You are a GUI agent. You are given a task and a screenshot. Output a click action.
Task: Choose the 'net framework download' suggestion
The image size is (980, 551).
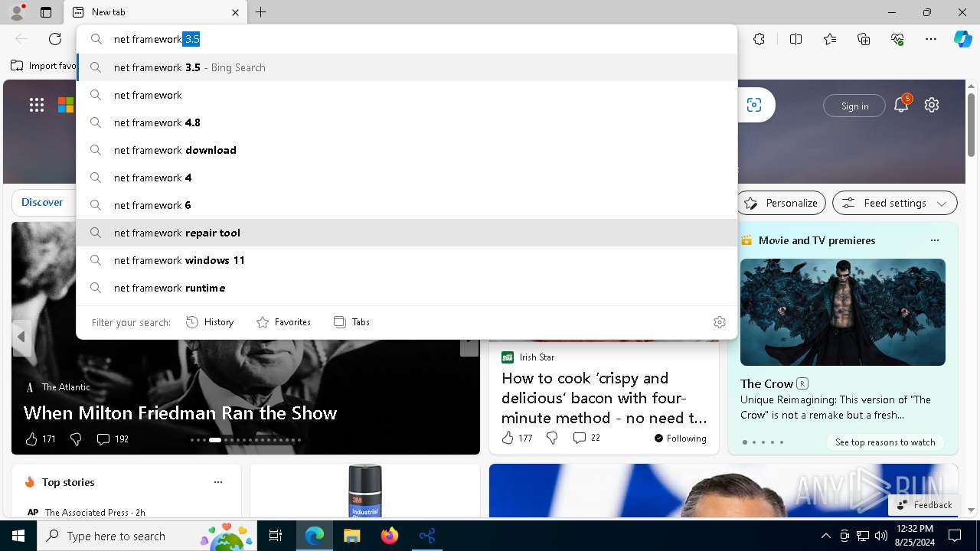click(407, 150)
